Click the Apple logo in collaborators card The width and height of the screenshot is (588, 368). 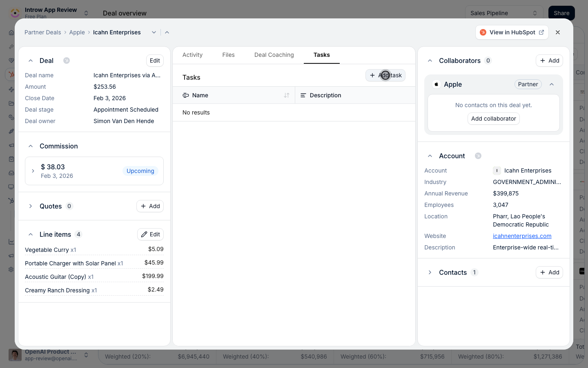[x=437, y=84]
